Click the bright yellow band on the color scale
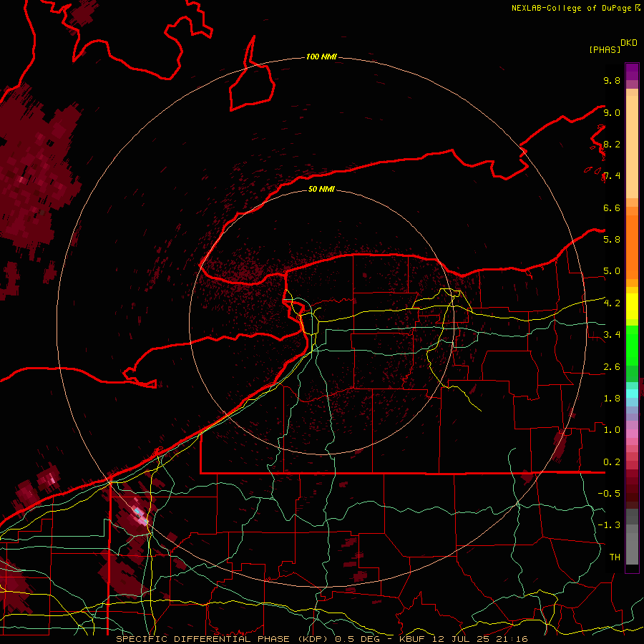The image size is (644, 644). pyautogui.click(x=632, y=306)
